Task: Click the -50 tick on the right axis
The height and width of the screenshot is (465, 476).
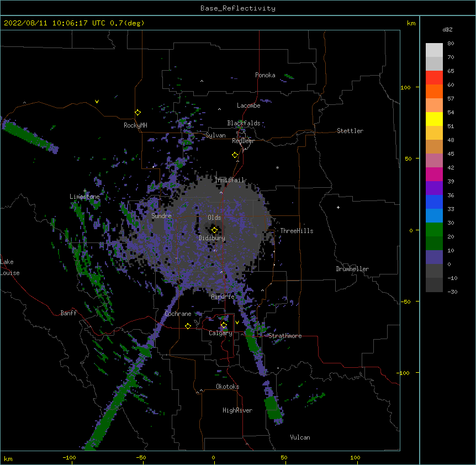Action: (x=405, y=302)
